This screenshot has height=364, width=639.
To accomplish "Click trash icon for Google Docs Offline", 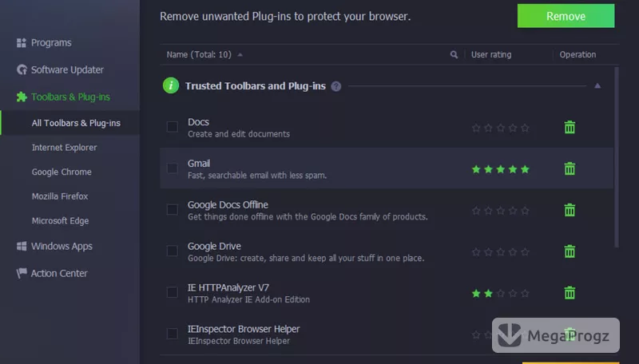I will coord(570,210).
